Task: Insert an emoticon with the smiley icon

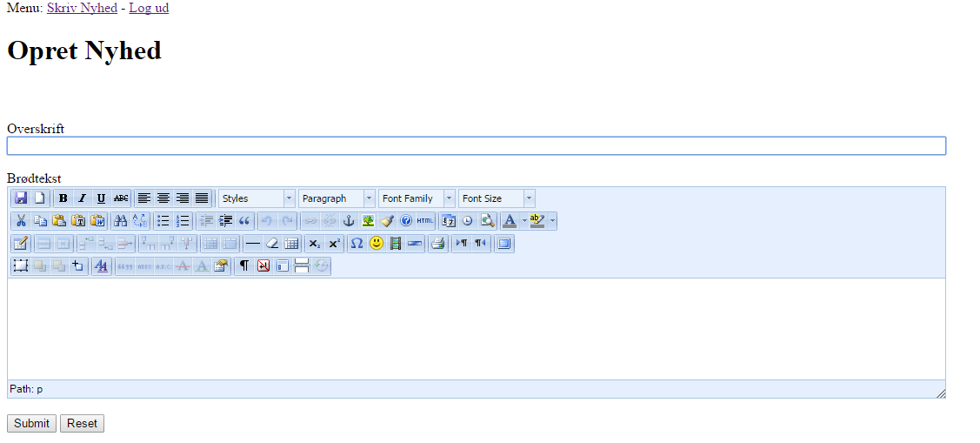Action: point(376,244)
